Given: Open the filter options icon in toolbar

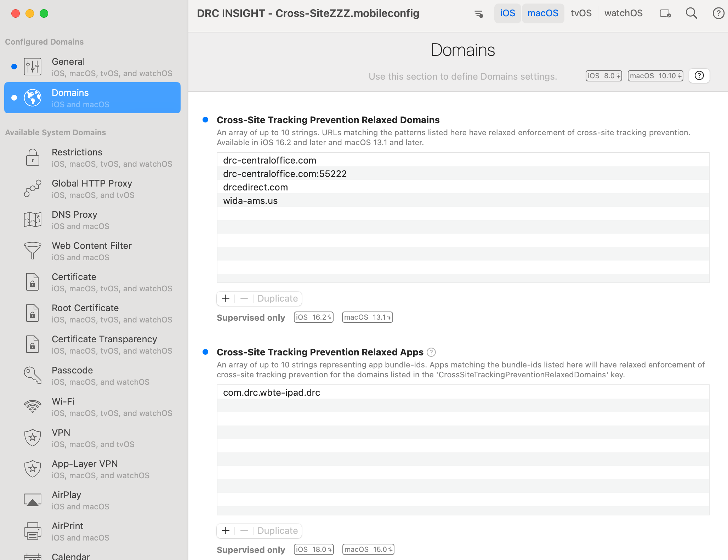Looking at the screenshot, I should (479, 14).
